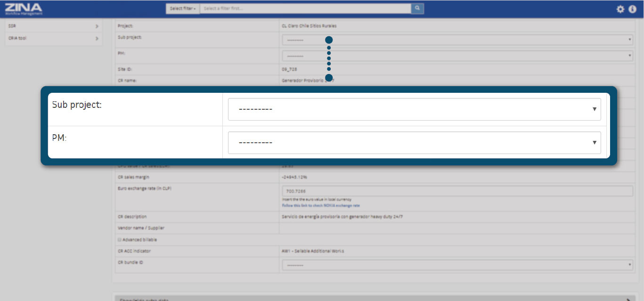Select CRIA tool in the sidebar
644x301 pixels.
click(47, 39)
